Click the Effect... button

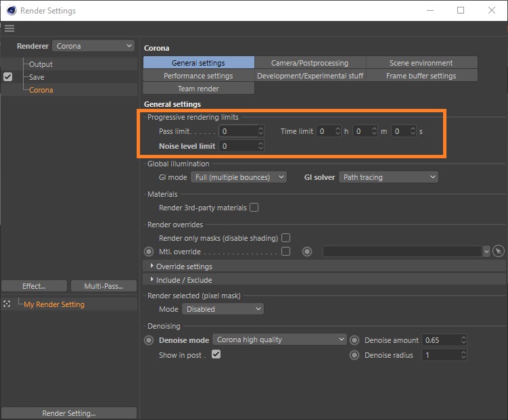coord(34,286)
